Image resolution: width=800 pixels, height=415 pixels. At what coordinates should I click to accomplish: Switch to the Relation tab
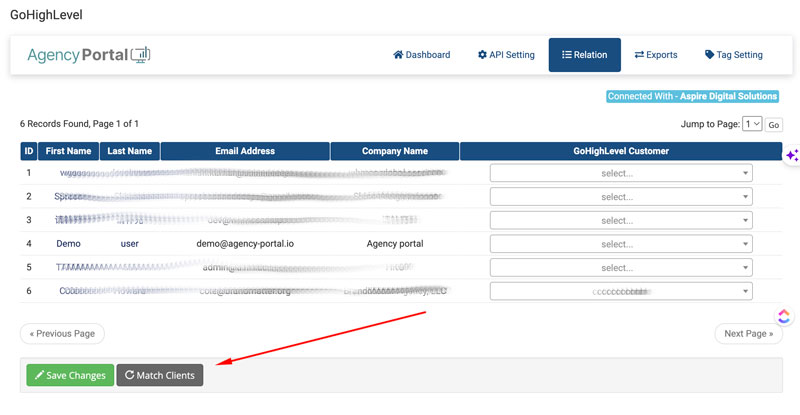(x=585, y=55)
